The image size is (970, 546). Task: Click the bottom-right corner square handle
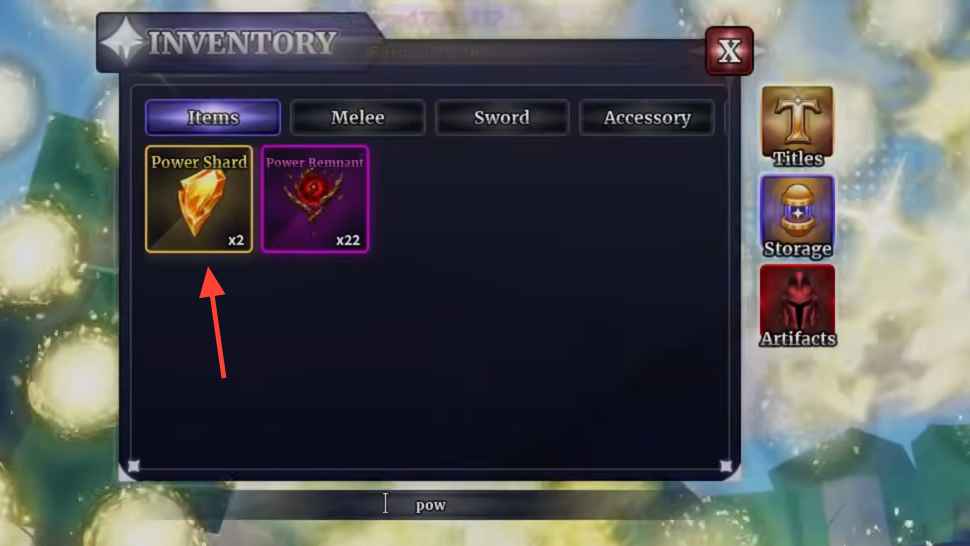point(726,466)
